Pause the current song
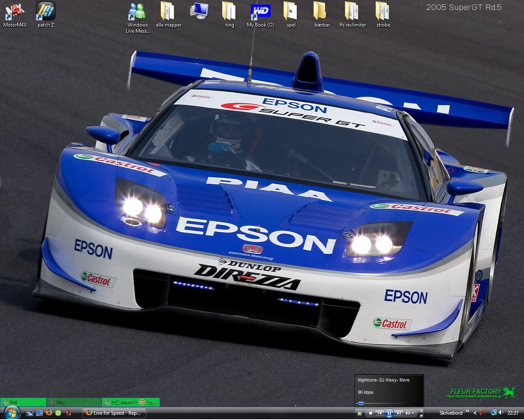Image resolution: width=524 pixels, height=420 pixels. [x=389, y=413]
